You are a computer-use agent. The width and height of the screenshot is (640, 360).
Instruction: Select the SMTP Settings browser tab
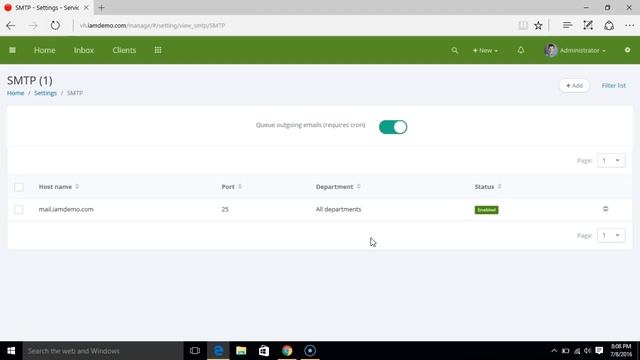click(x=47, y=7)
